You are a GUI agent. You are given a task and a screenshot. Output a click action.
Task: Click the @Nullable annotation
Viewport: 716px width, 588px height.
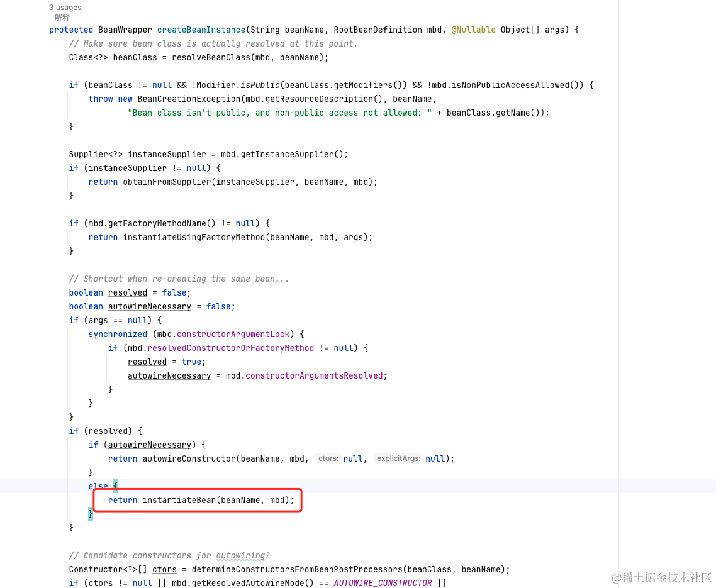click(474, 30)
